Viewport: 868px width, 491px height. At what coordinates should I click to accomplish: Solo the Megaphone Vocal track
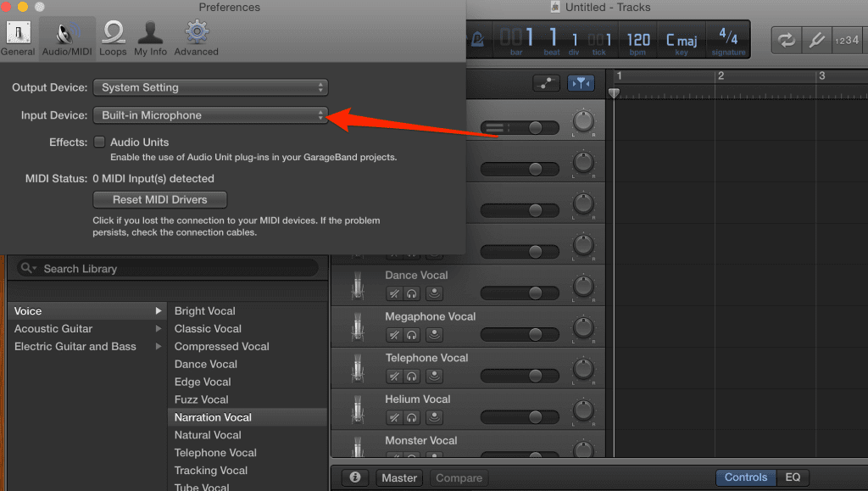point(411,335)
